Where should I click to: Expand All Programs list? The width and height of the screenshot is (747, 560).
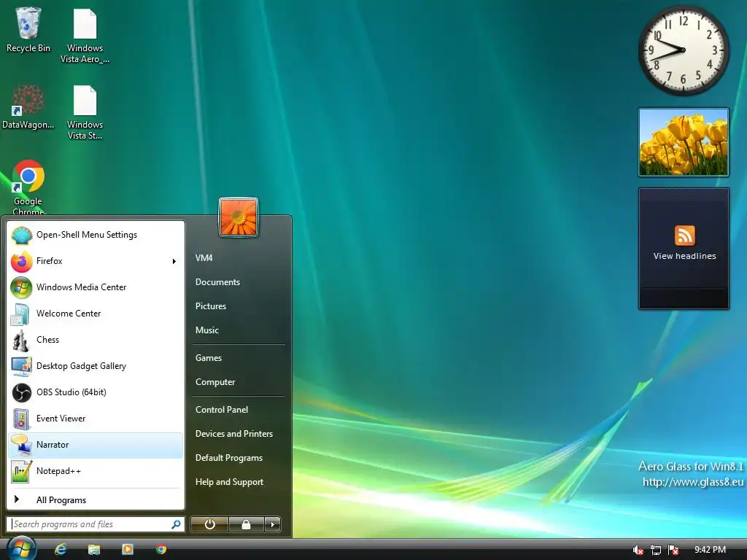coord(96,500)
